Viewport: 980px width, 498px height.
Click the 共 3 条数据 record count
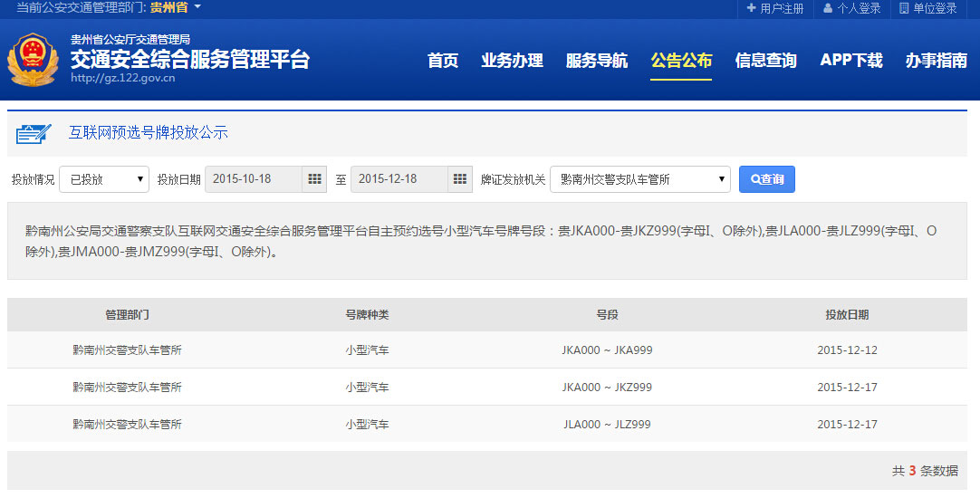coord(925,471)
